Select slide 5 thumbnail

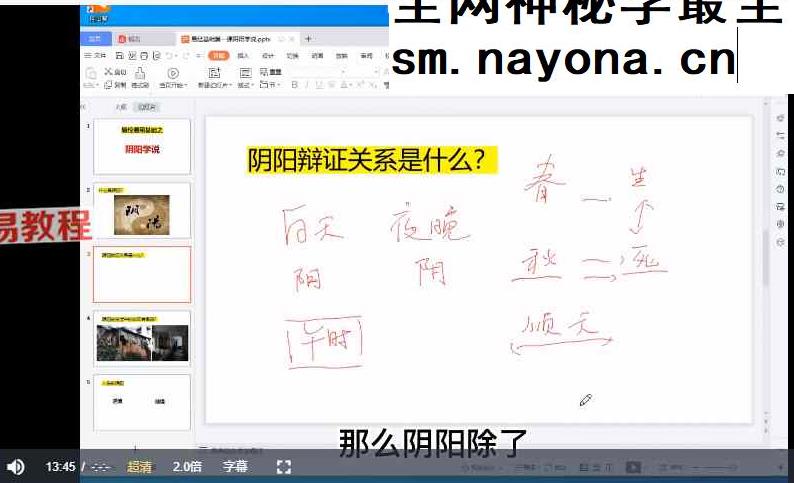point(142,402)
